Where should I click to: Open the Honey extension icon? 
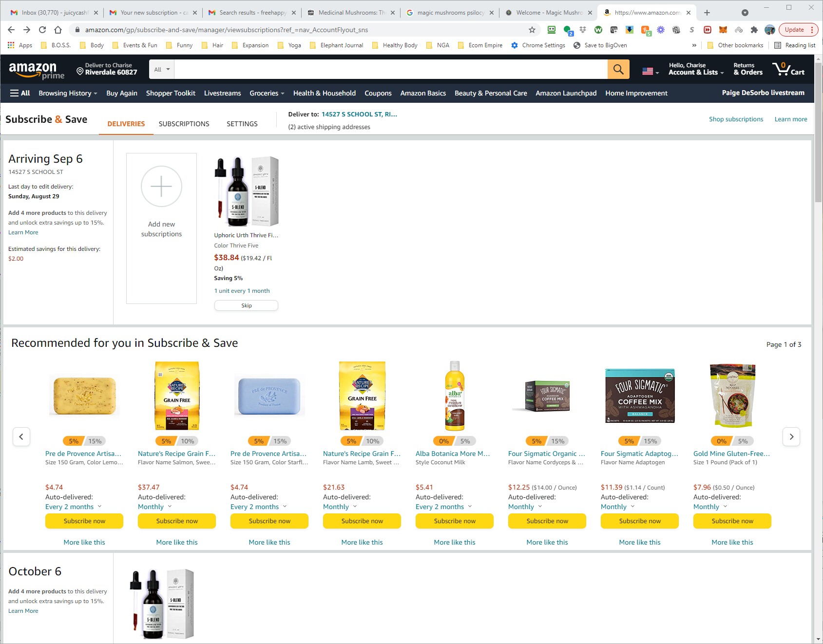click(x=646, y=30)
